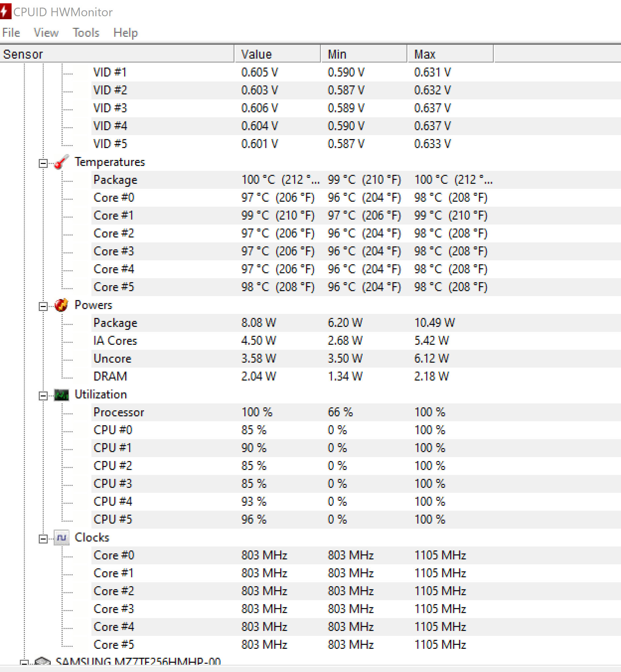This screenshot has width=621, height=672.
Task: Click the 0.605 V value for VID #1
Action: click(259, 72)
